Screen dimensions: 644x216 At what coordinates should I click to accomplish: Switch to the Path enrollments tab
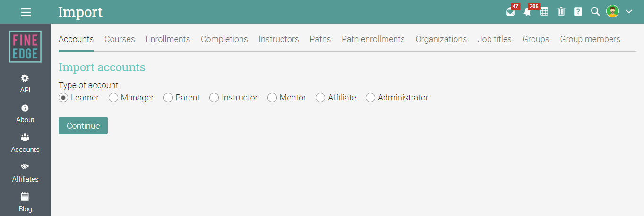[373, 39]
